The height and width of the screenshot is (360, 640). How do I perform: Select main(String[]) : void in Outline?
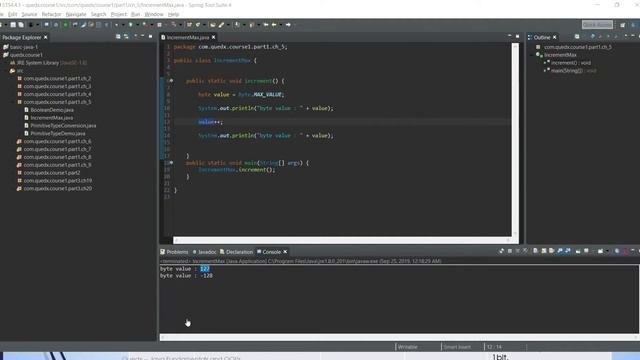click(573, 71)
